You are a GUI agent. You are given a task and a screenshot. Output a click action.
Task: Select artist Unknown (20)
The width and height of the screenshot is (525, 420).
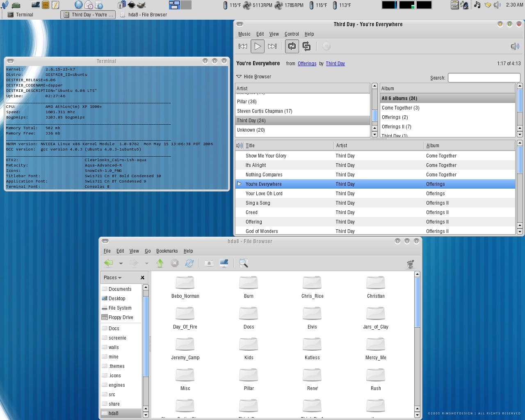(x=303, y=130)
